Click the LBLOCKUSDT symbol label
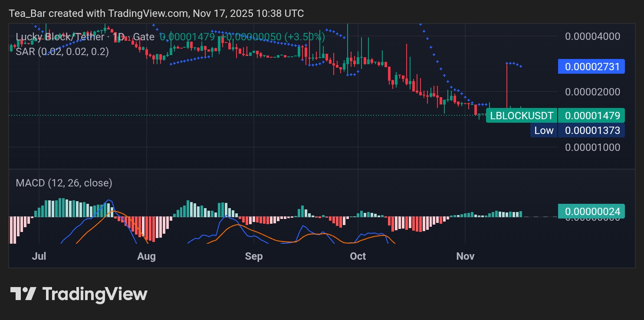The height and width of the screenshot is (320, 644). (522, 115)
